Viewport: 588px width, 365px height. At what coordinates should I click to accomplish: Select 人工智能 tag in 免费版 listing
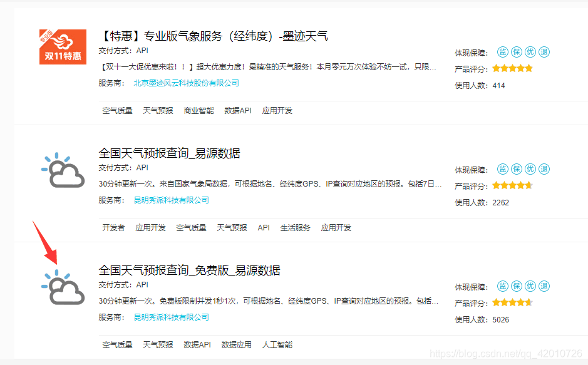point(277,345)
